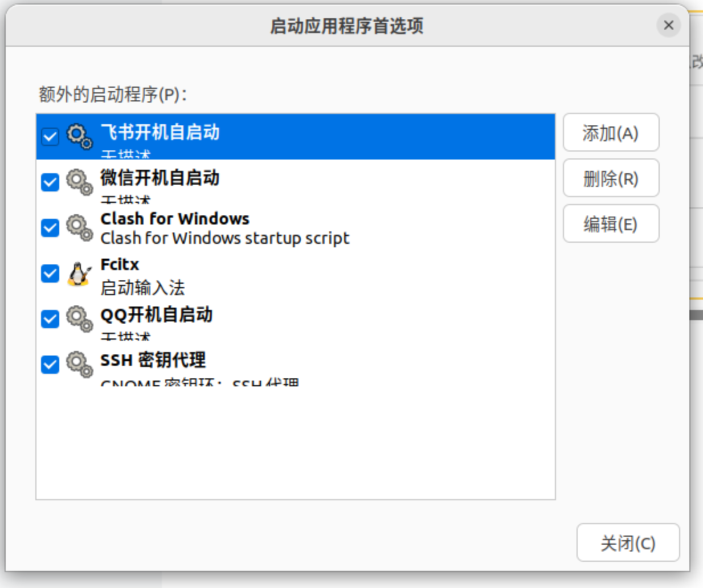Click the gear icon beside Clash for Windows

pyautogui.click(x=79, y=228)
